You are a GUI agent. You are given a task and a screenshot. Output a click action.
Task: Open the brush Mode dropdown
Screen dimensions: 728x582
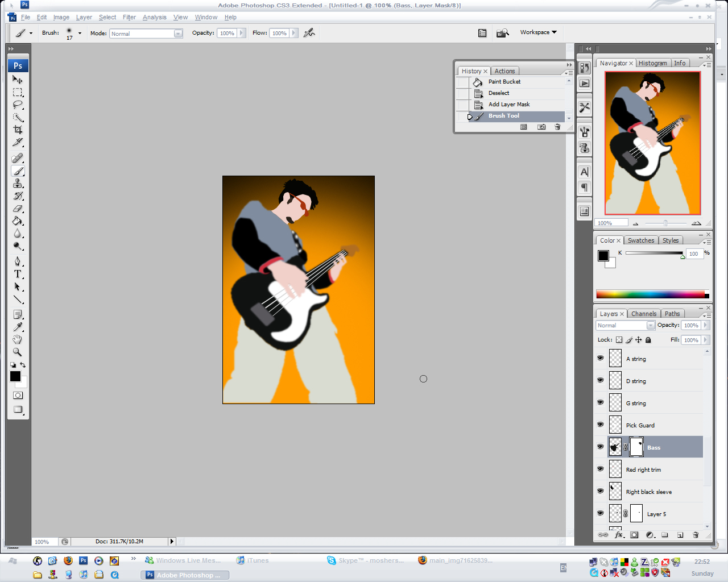pyautogui.click(x=178, y=34)
